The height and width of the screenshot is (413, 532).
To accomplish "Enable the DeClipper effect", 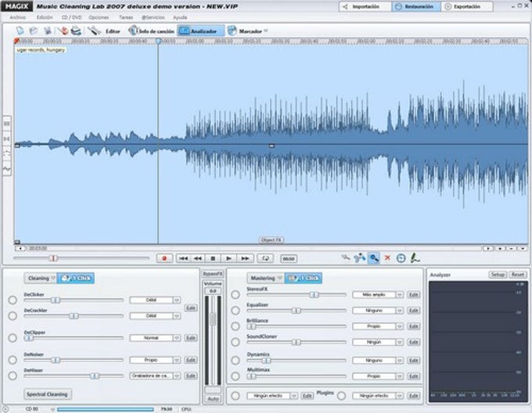I will tap(13, 338).
